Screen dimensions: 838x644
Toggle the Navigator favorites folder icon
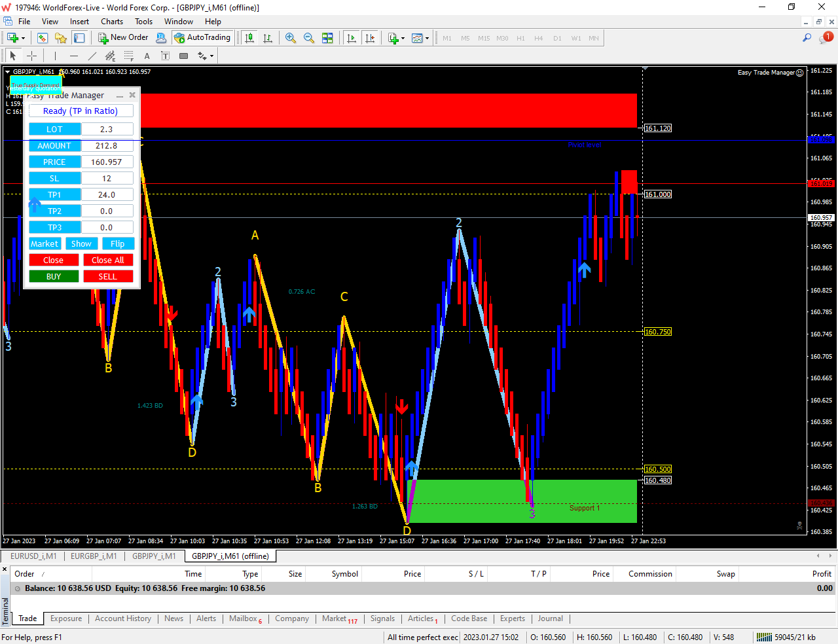(x=61, y=38)
